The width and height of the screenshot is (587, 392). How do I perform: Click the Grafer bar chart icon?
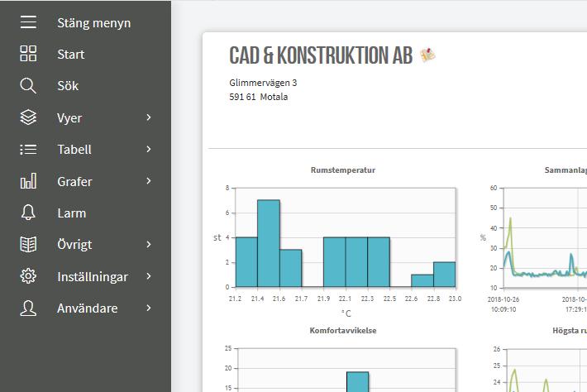coord(28,181)
